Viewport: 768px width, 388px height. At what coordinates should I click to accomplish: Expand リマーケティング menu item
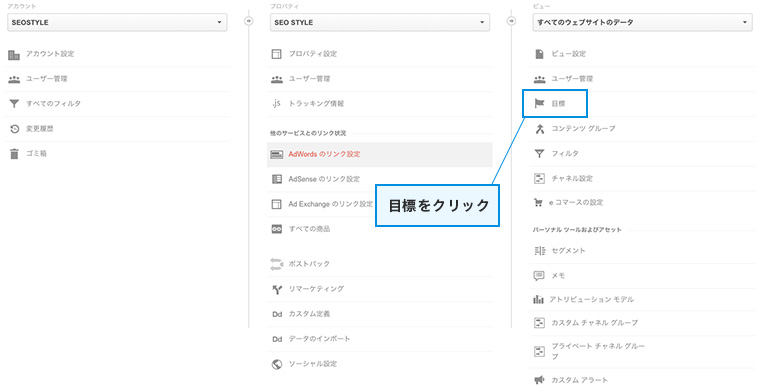coord(316,289)
